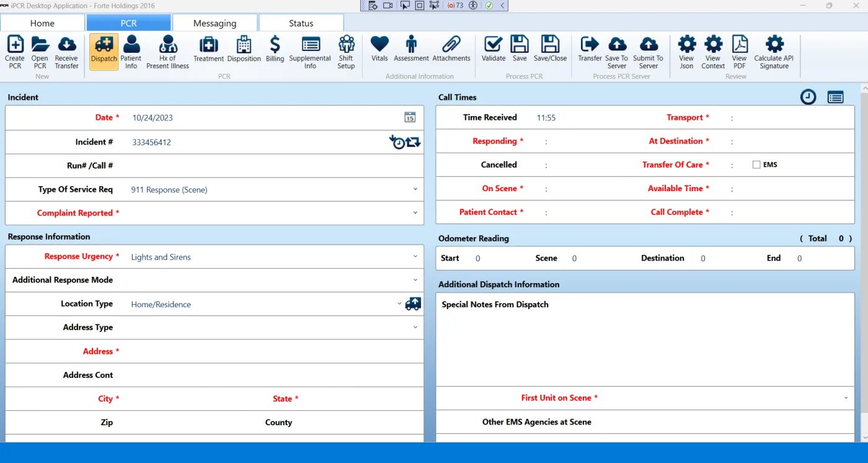Check the EMS Transfer Of Care box

pyautogui.click(x=756, y=164)
